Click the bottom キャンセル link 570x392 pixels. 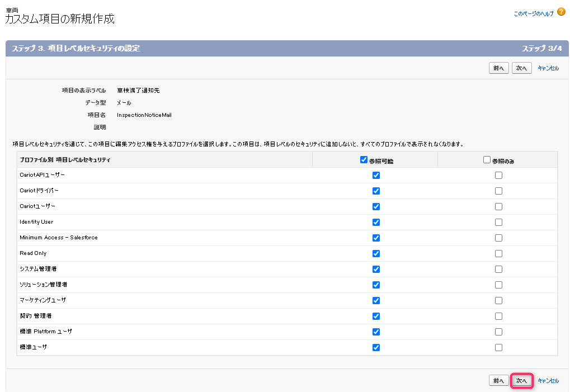click(x=548, y=380)
